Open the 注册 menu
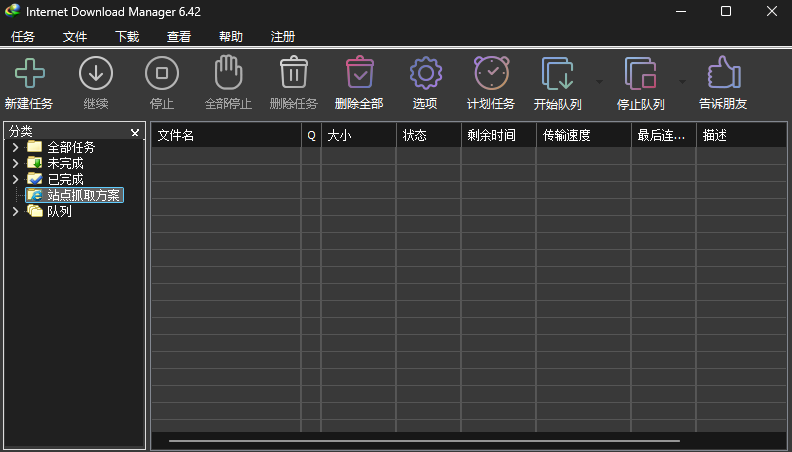 (283, 36)
